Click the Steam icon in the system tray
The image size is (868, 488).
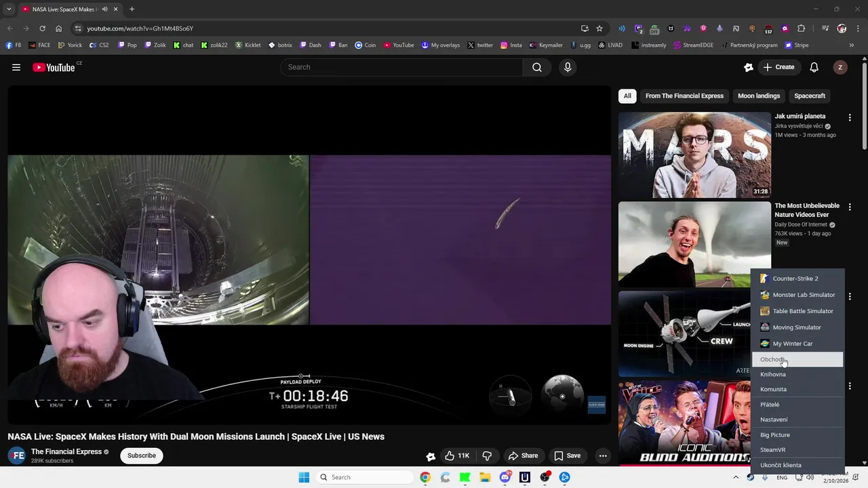(751, 477)
